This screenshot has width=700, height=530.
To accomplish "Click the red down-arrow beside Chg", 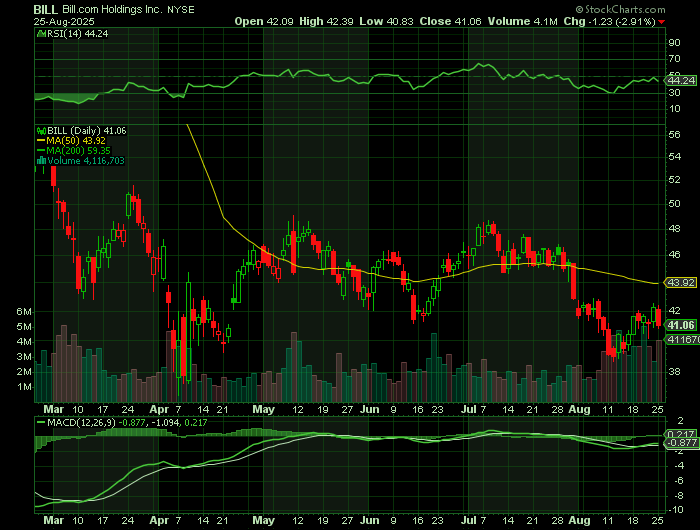I will (x=661, y=22).
